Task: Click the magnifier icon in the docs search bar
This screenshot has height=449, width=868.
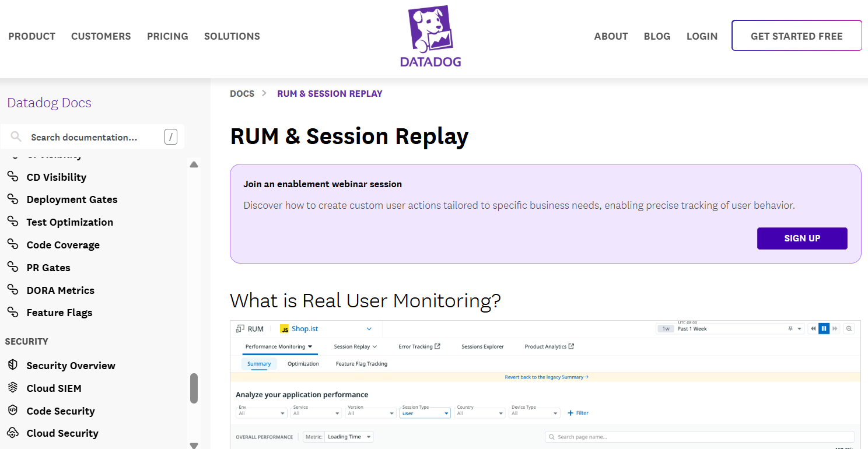Action: pos(16,136)
